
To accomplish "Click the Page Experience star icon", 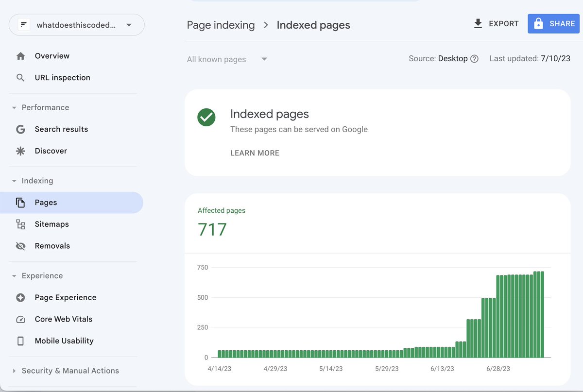I will pyautogui.click(x=20, y=298).
